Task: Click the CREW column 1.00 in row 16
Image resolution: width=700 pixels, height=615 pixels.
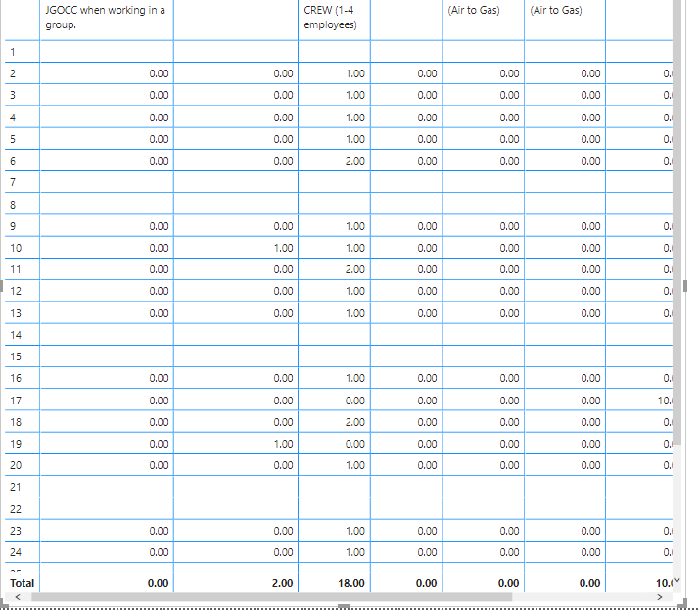Action: [x=355, y=378]
